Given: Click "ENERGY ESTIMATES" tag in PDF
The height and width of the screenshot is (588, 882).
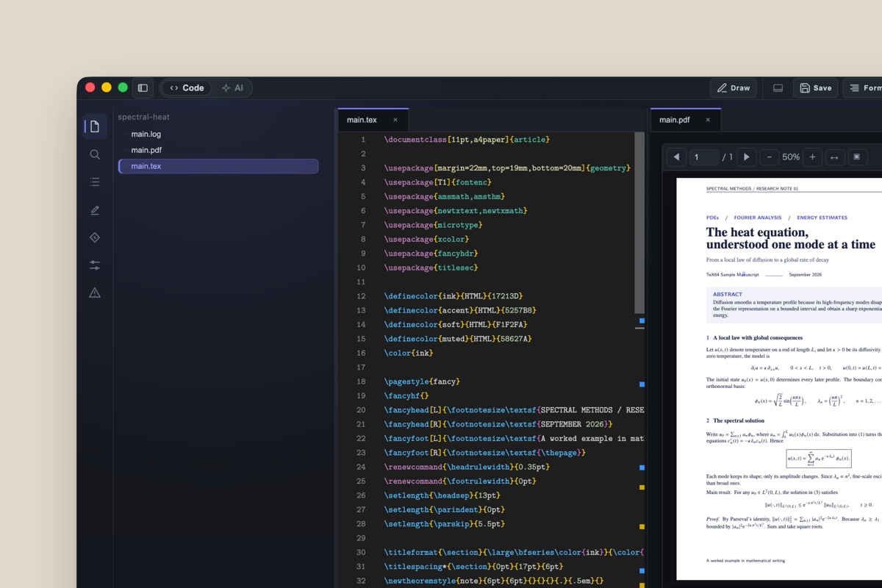Looking at the screenshot, I should [822, 218].
